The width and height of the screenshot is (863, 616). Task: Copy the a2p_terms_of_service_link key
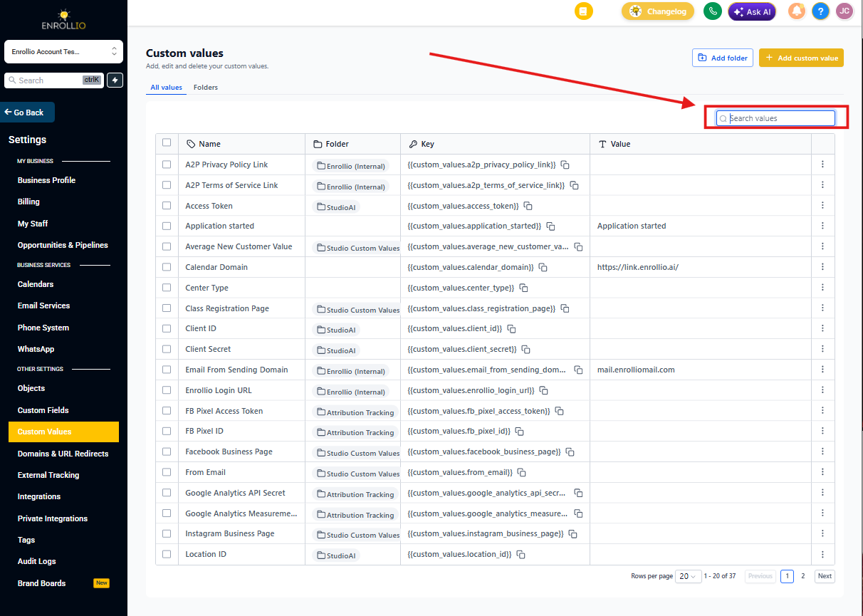click(574, 185)
